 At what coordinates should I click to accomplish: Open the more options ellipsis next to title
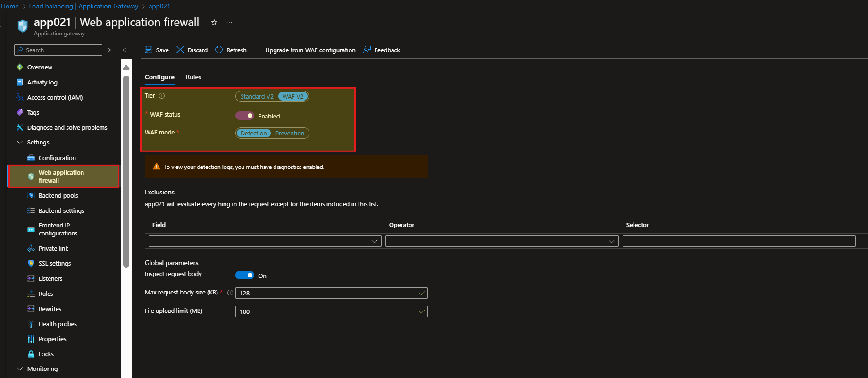229,22
